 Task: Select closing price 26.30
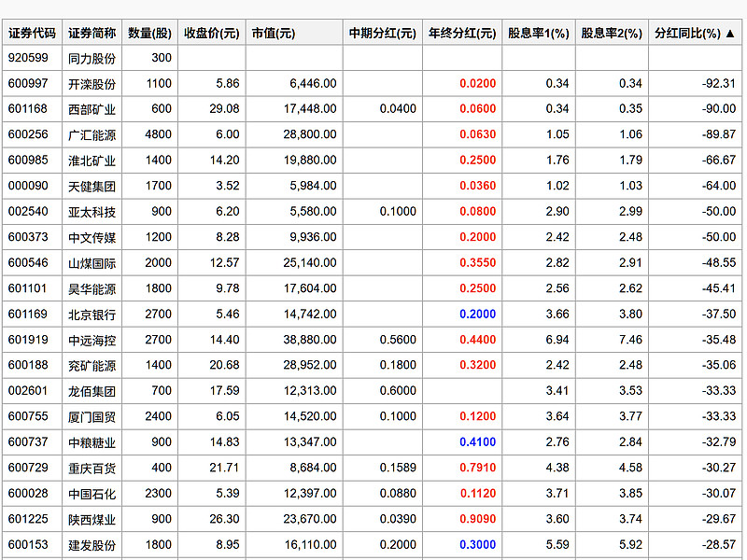pyautogui.click(x=224, y=519)
